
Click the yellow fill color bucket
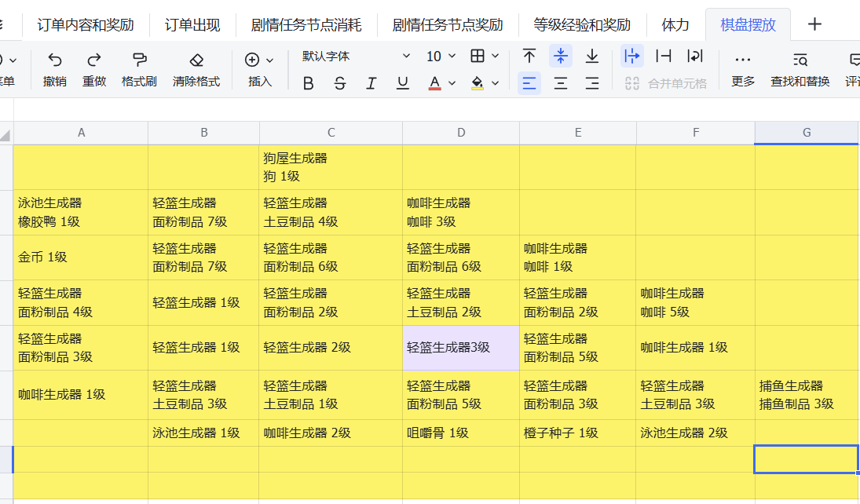(478, 83)
